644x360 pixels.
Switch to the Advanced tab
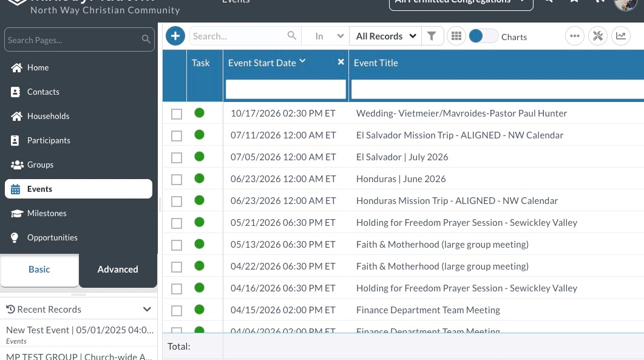(118, 270)
